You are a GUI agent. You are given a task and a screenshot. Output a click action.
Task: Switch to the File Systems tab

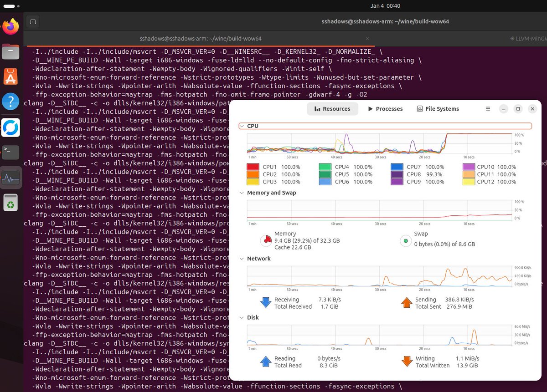click(438, 109)
